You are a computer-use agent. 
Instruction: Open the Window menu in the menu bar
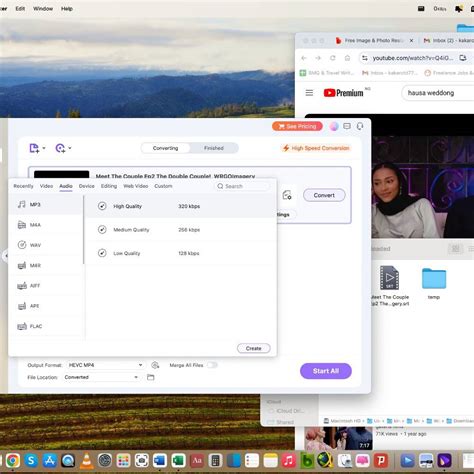(43, 9)
